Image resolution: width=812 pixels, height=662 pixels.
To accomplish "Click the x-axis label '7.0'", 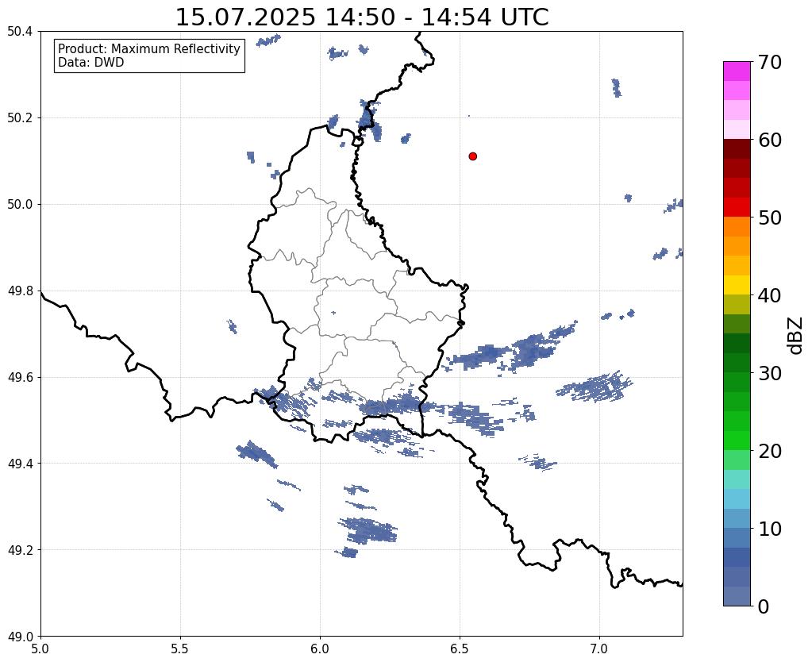I will click(599, 649).
